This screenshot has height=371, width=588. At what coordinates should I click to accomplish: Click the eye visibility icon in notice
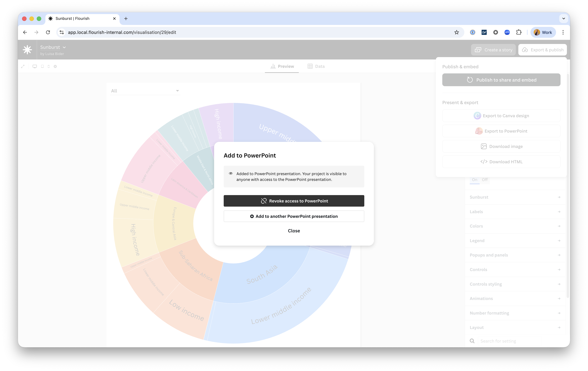click(x=231, y=174)
